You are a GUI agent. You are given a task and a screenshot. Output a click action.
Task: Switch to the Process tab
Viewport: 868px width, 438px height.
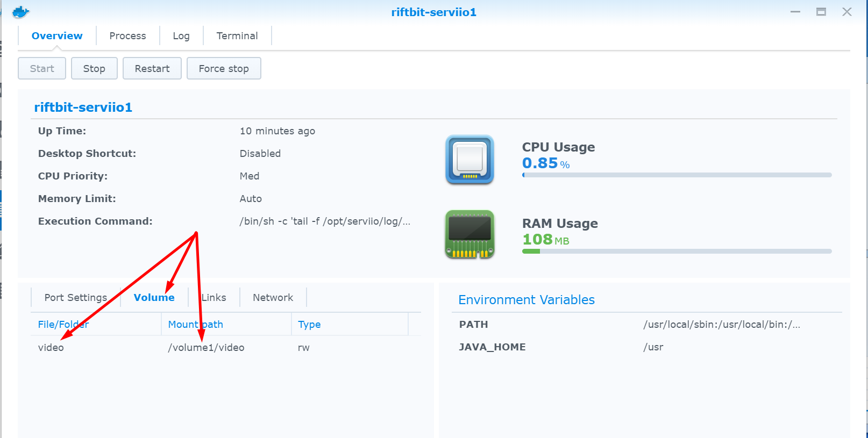click(127, 36)
